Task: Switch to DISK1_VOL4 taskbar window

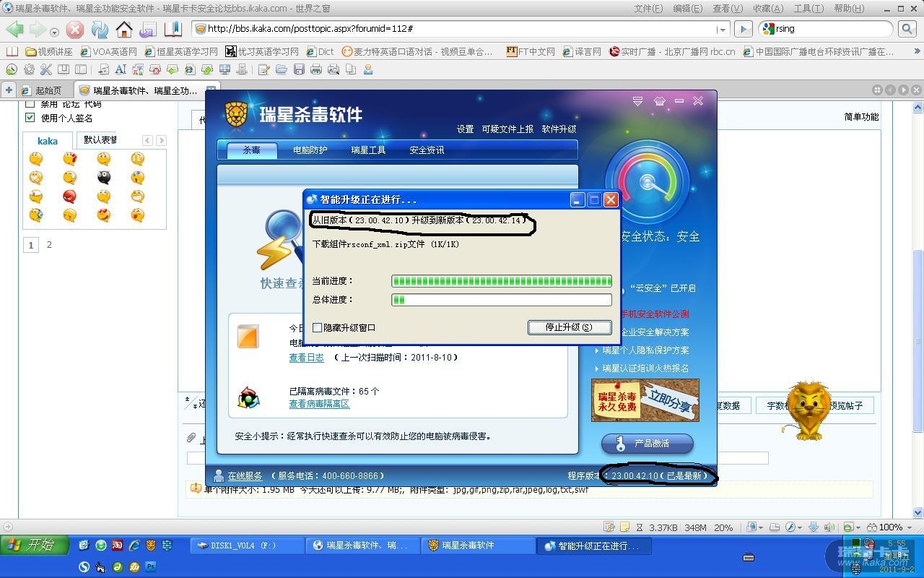Action: (x=246, y=545)
